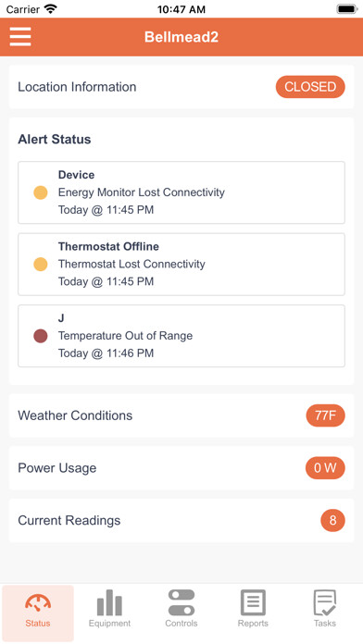Tap the readings count badge 8
Viewport: 363px width, 644px height.
point(332,520)
